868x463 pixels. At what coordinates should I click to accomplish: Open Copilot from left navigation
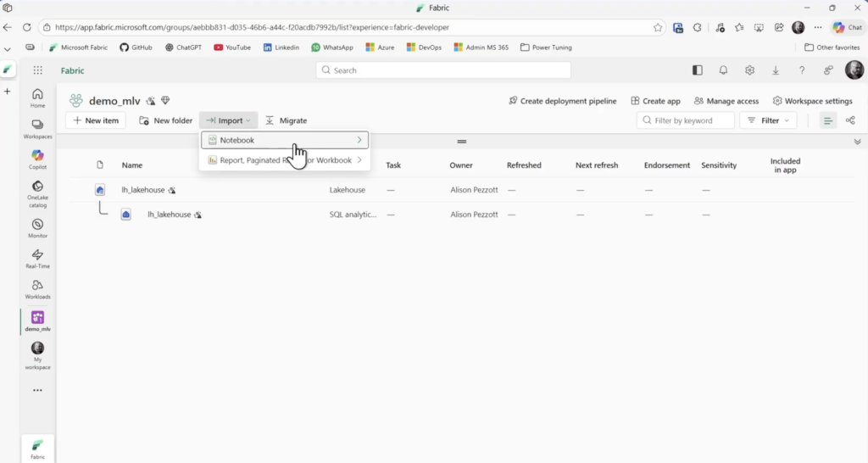[37, 159]
